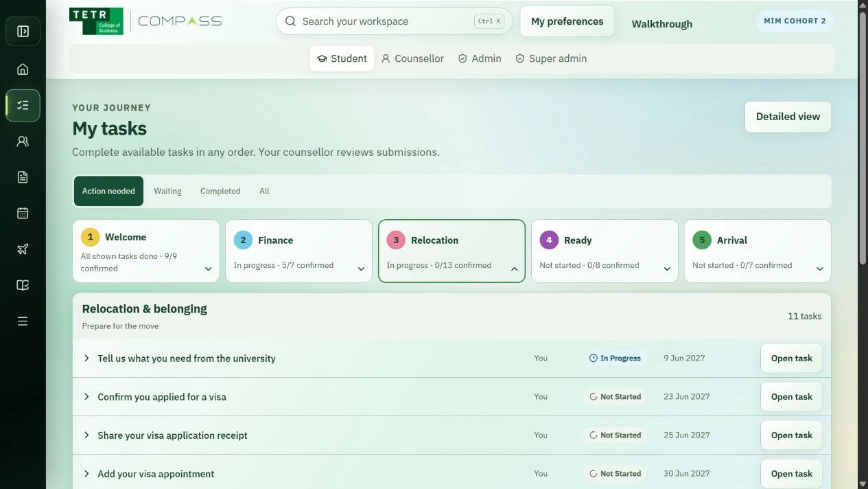The image size is (868, 489).
Task: Click the '11 tasks' count text
Action: pyautogui.click(x=804, y=317)
